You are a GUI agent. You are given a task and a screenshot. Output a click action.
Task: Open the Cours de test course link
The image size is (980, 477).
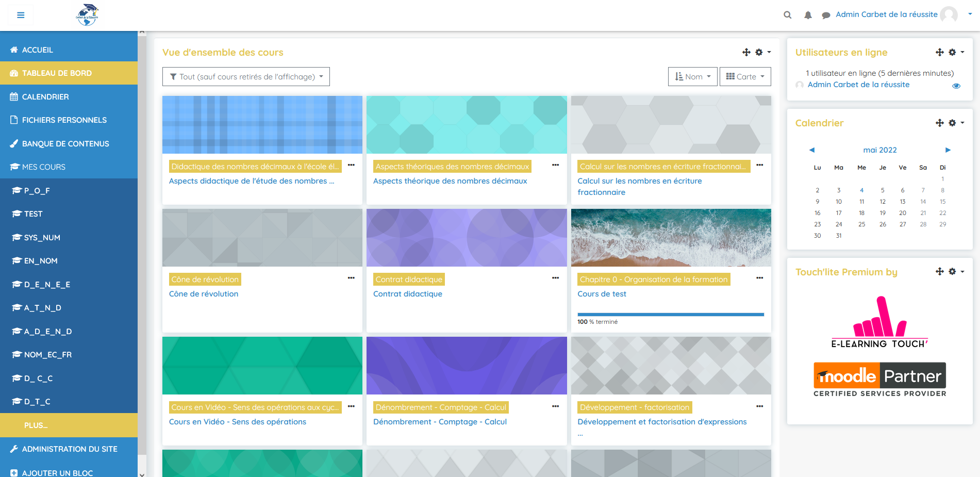602,294
